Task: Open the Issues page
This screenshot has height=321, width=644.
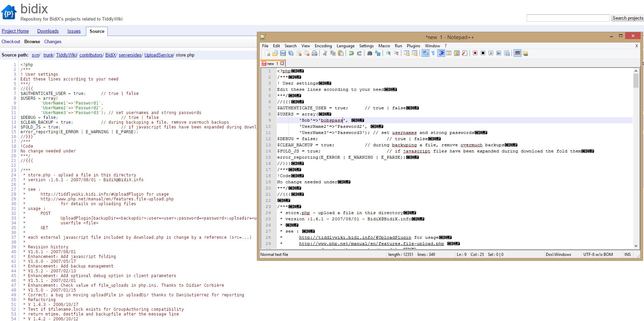Action: click(74, 31)
